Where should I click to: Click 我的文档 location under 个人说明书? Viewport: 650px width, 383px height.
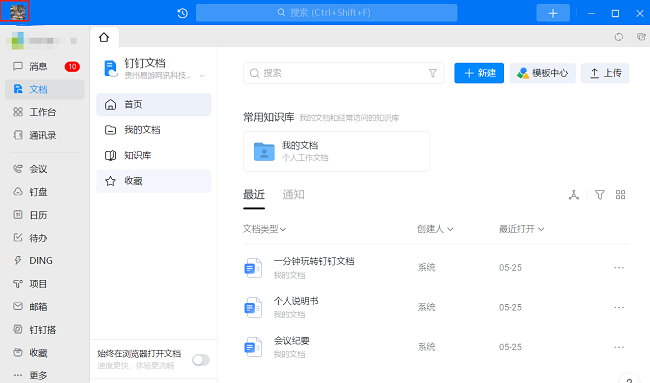(289, 315)
